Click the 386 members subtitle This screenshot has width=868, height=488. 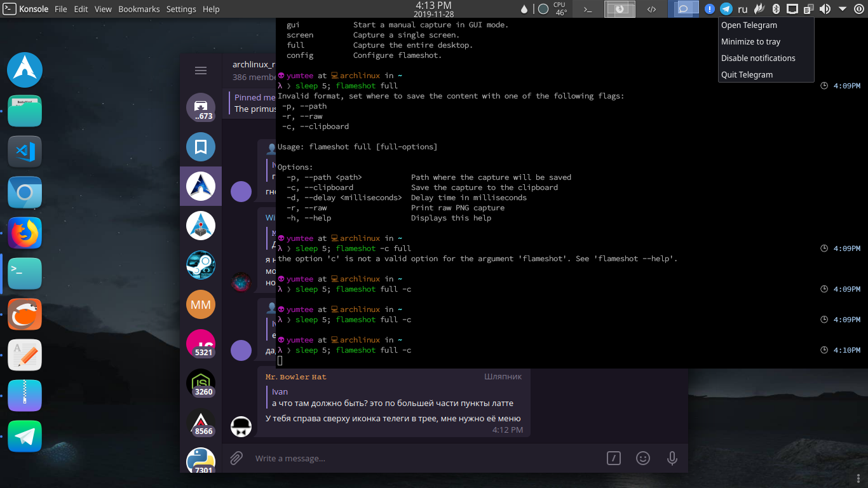[x=254, y=77]
